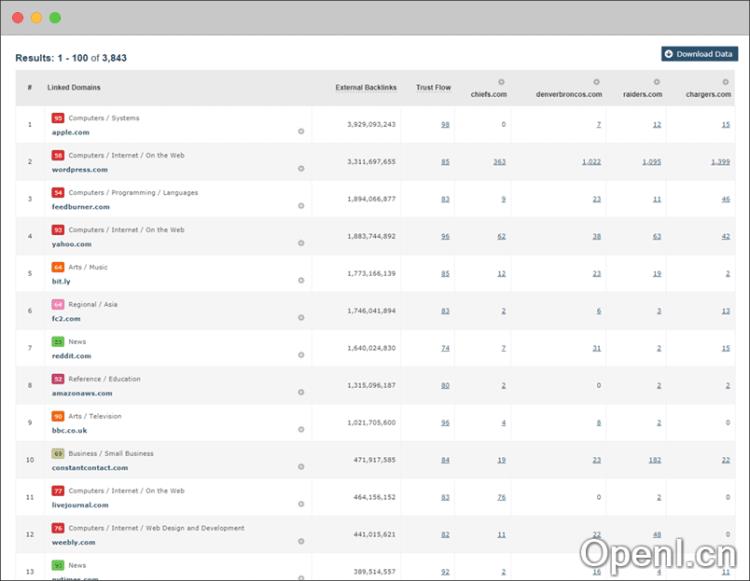Viewport: 750px width, 581px height.
Task: Click the red 95 topical score badge
Action: click(58, 118)
